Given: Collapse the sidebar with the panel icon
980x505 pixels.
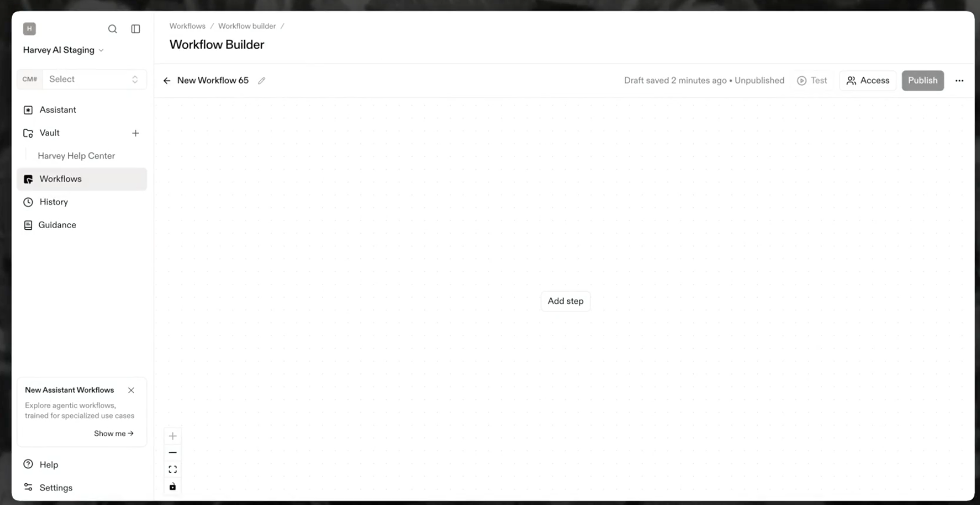Looking at the screenshot, I should tap(135, 29).
